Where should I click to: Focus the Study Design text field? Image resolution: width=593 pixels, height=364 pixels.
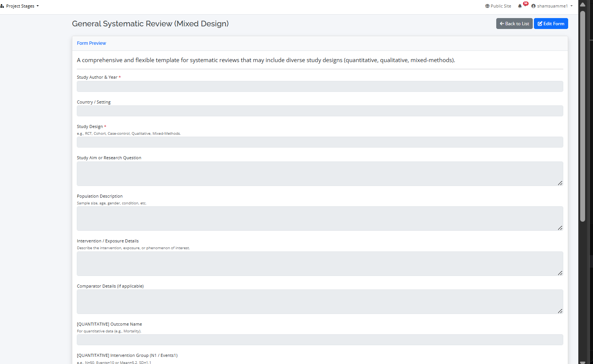(x=320, y=142)
